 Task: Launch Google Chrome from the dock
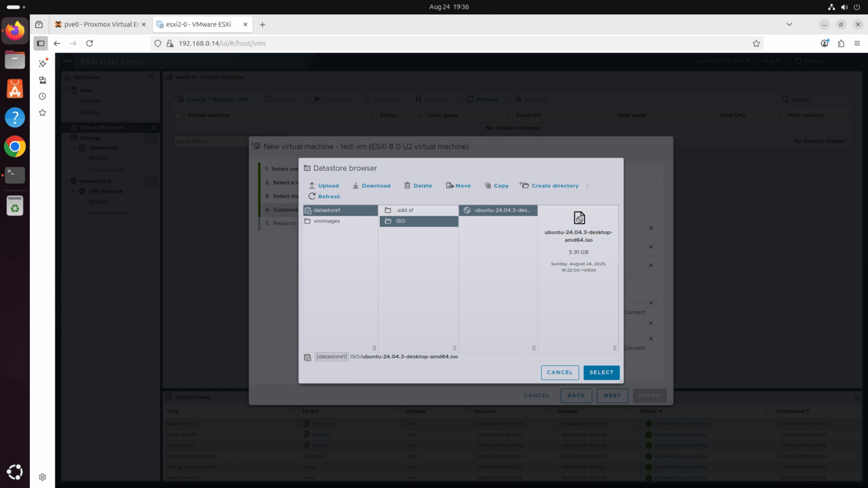click(14, 146)
